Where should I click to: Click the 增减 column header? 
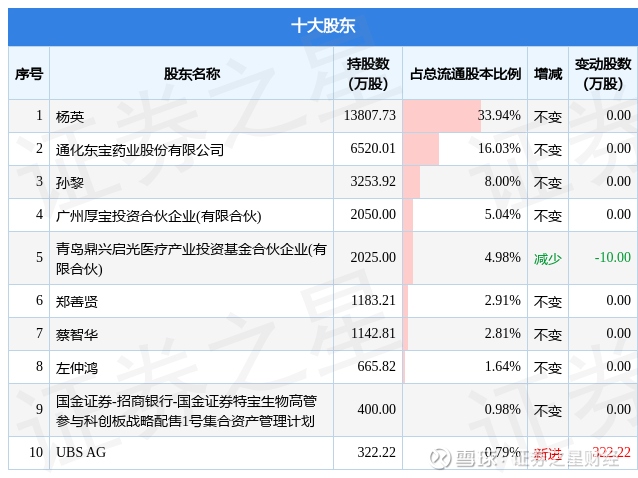[x=548, y=74]
